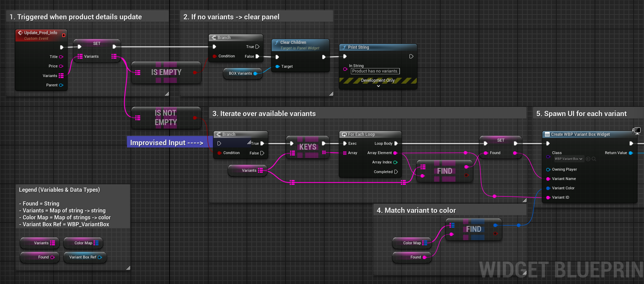
Task: Click the branch icon on the upper Branch node
Action: point(214,38)
